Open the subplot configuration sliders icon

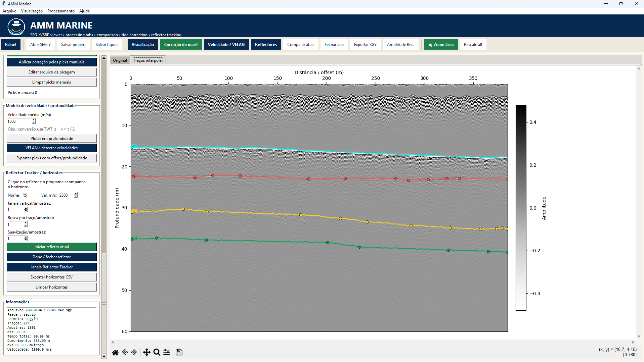(167, 352)
